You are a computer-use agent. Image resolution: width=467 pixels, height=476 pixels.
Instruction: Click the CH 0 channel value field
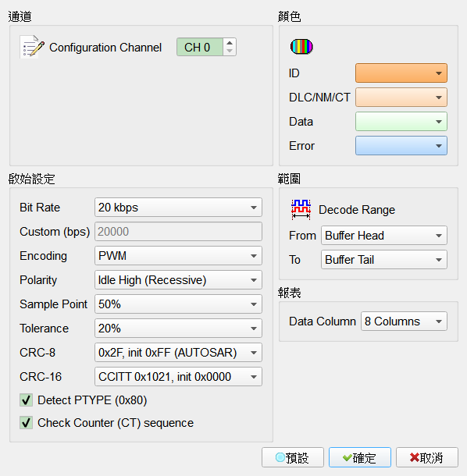tap(200, 47)
